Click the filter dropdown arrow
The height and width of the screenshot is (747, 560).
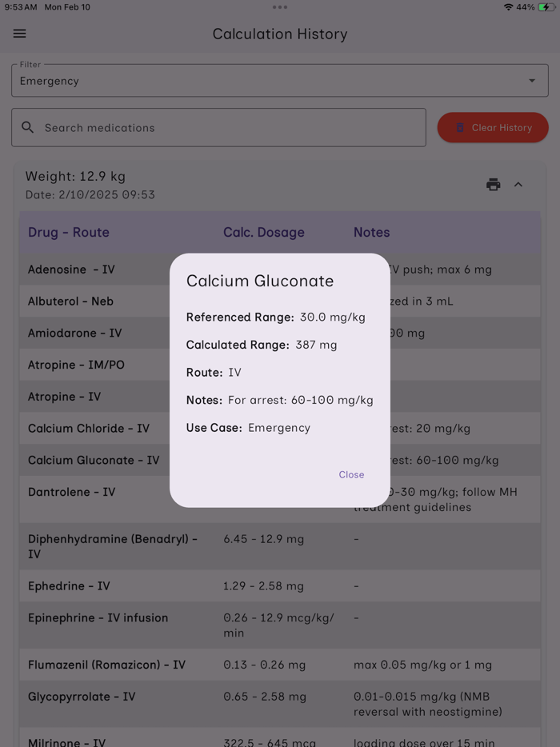pos(531,80)
